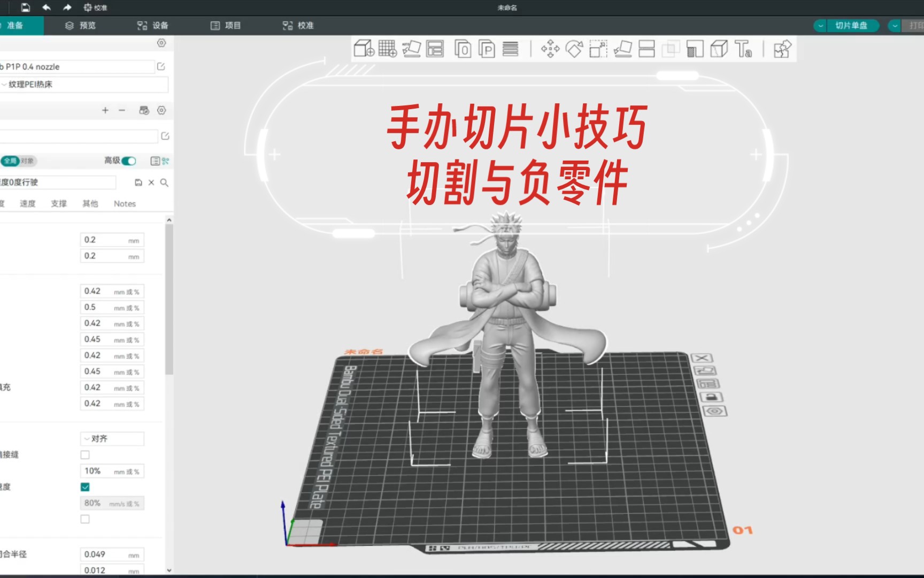Switch to Notes settings tab
The height and width of the screenshot is (578, 924).
tap(125, 204)
